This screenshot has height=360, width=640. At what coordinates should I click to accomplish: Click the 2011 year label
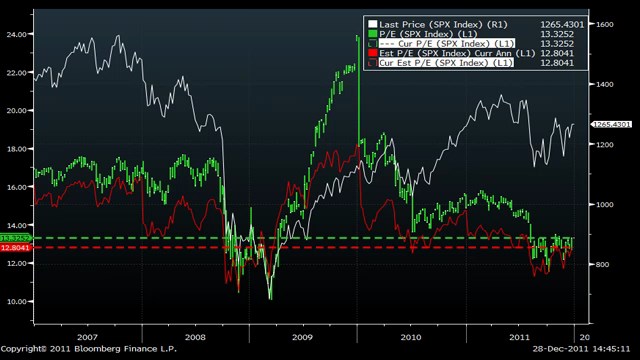519,337
